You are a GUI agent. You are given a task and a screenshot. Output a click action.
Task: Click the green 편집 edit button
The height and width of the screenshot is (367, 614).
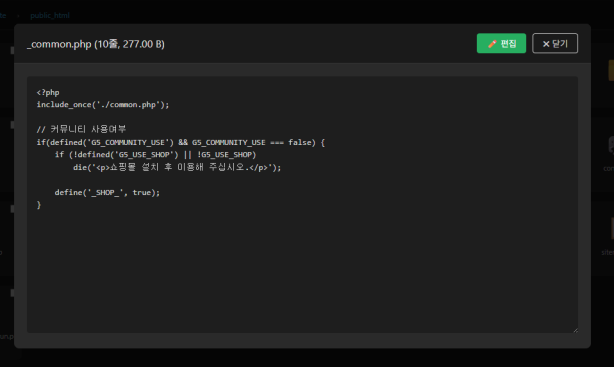(501, 43)
